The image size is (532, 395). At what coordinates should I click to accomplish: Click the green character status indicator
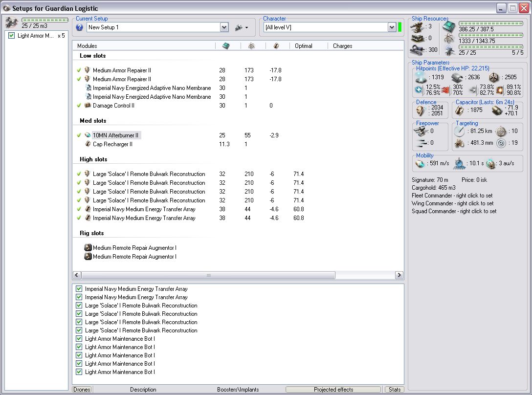[x=399, y=27]
